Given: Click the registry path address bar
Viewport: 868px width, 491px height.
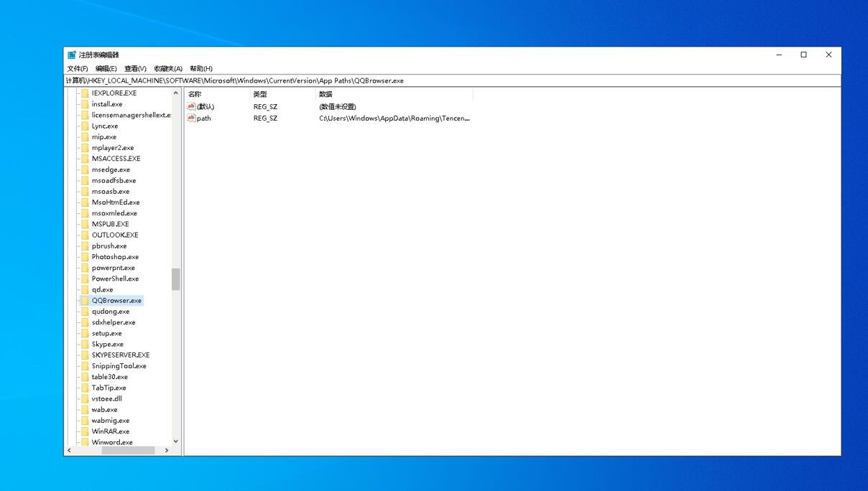Looking at the screenshot, I should 452,80.
